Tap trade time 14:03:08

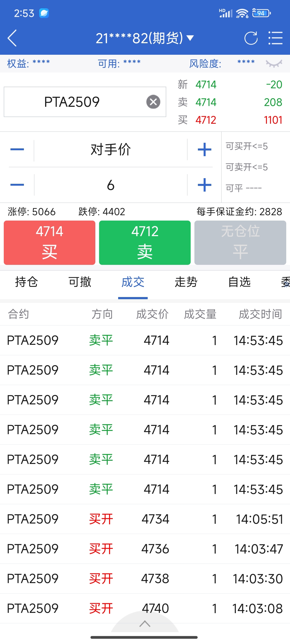click(x=257, y=609)
